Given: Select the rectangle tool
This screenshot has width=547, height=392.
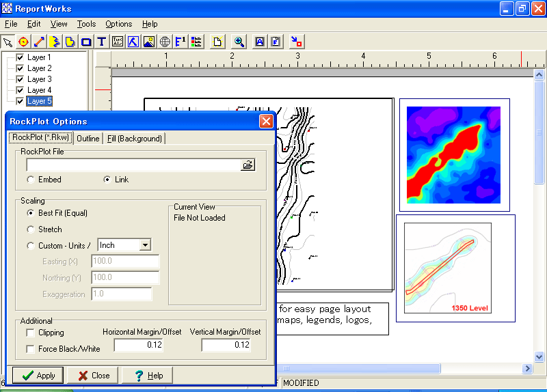Looking at the screenshot, I should click(86, 42).
